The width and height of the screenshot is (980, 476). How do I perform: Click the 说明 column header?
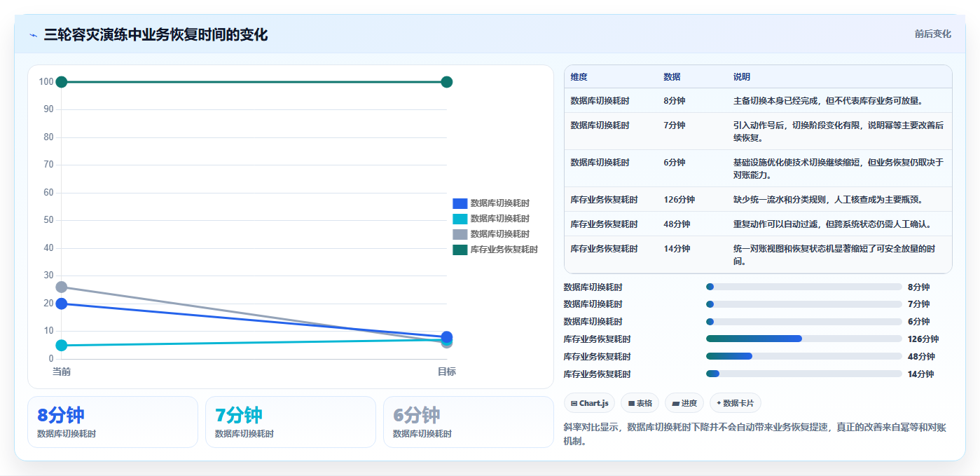pos(742,77)
